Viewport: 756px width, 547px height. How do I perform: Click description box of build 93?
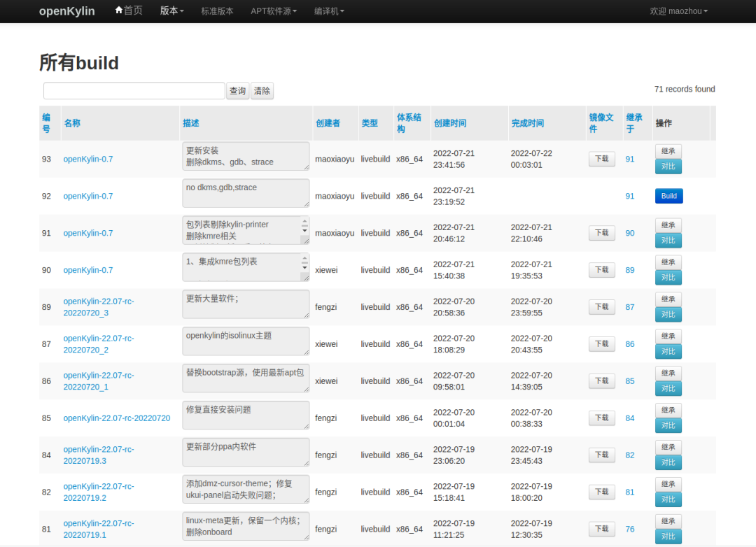click(x=246, y=156)
